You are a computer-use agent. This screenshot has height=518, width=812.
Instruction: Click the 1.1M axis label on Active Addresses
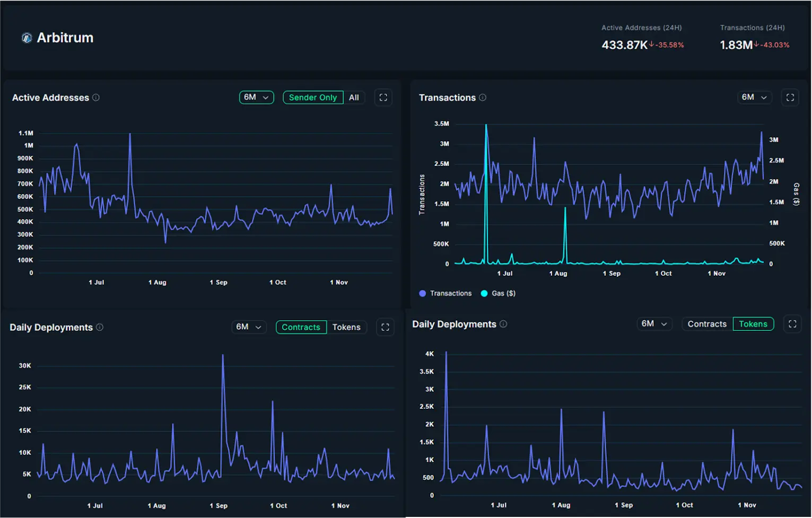(26, 133)
